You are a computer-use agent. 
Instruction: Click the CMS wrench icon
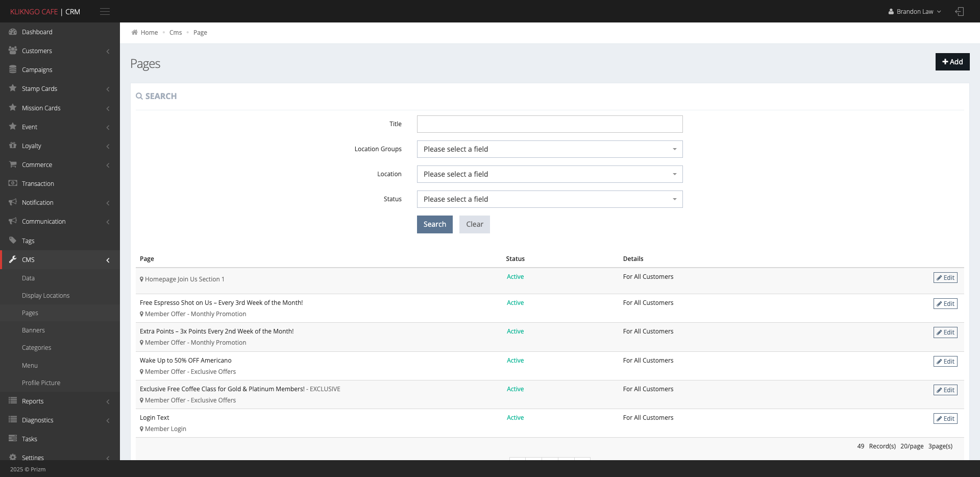[13, 259]
